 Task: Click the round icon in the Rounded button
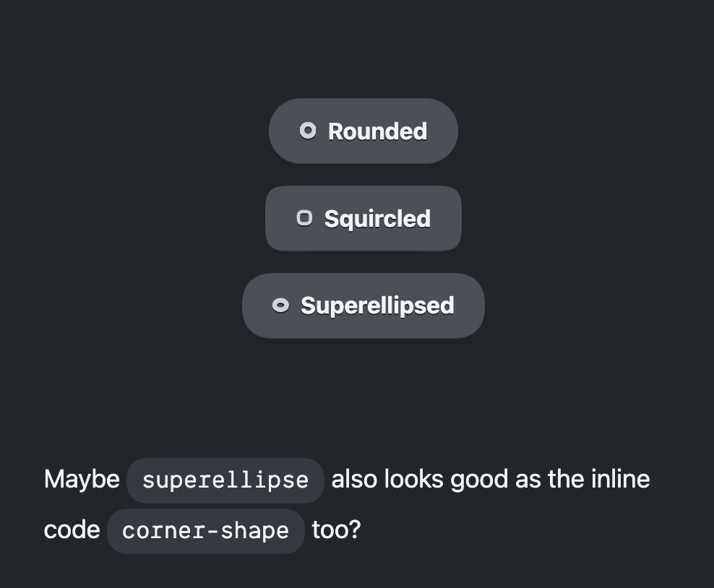click(308, 131)
